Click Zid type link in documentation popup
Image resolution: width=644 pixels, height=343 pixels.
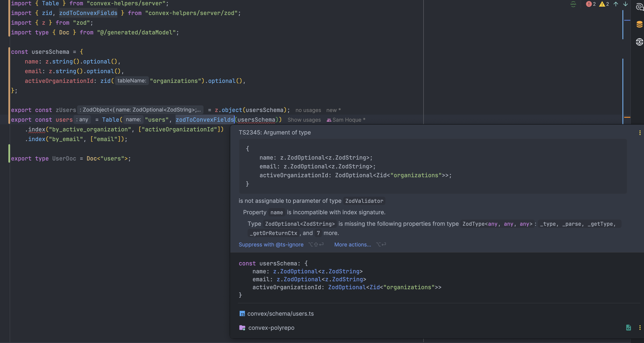pos(374,287)
